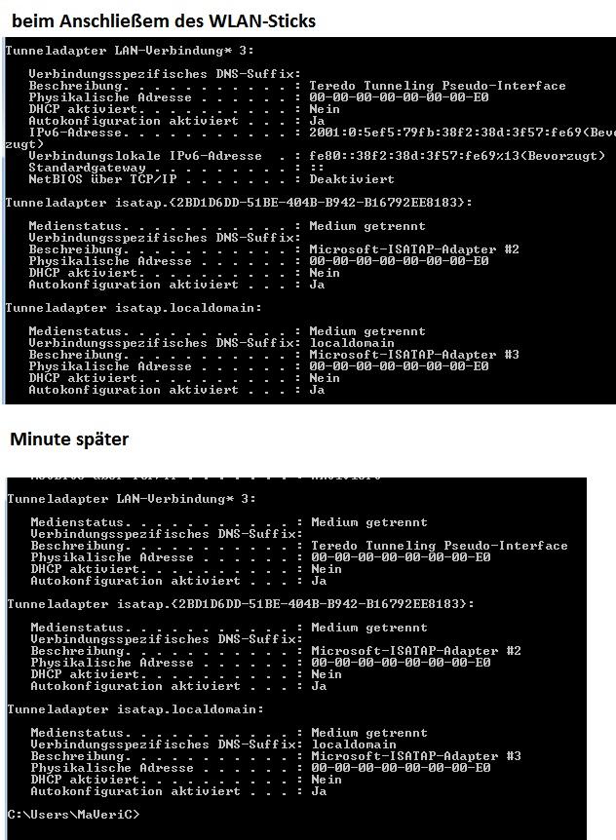Click the heading 'beim Anschließem des WLAN-Sticks'
Image resolution: width=616 pixels, height=840 pixels.
pyautogui.click(x=164, y=21)
